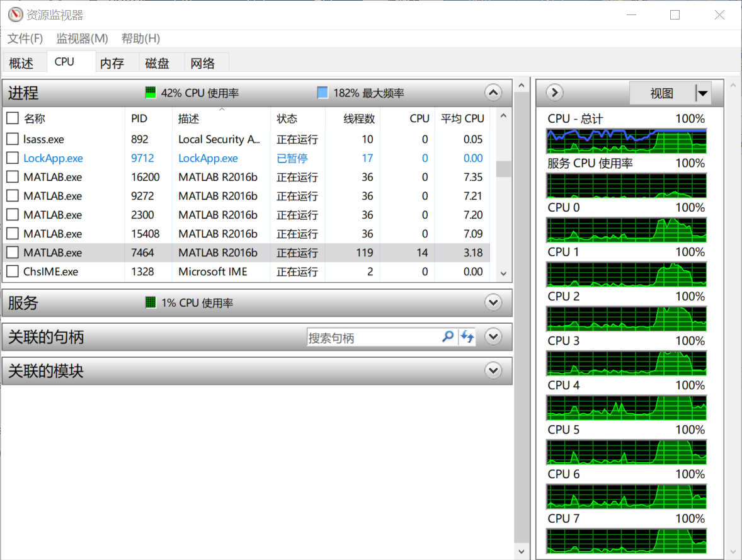742x560 pixels.
Task: Click the Resource Monitor app icon in title bar
Action: [x=15, y=14]
